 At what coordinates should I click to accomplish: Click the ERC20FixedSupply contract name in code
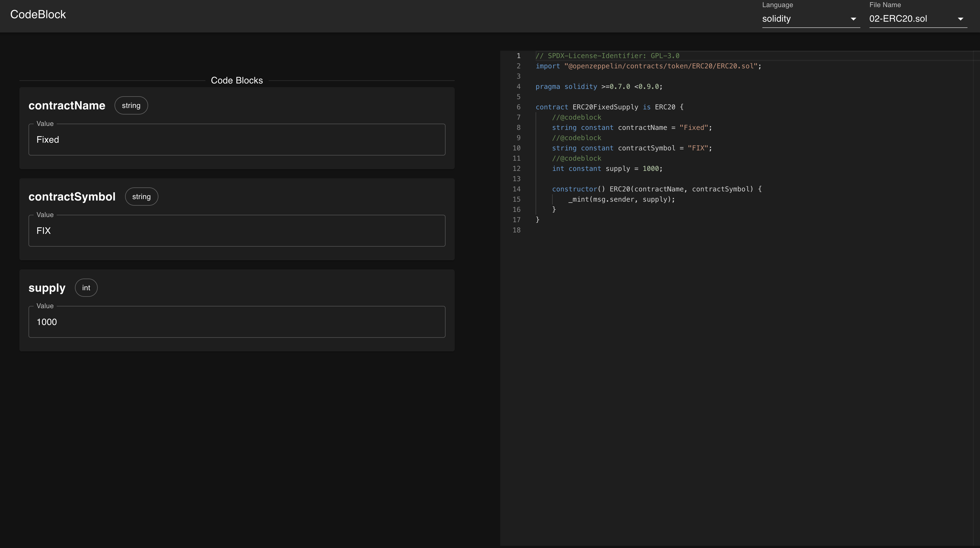tap(605, 107)
